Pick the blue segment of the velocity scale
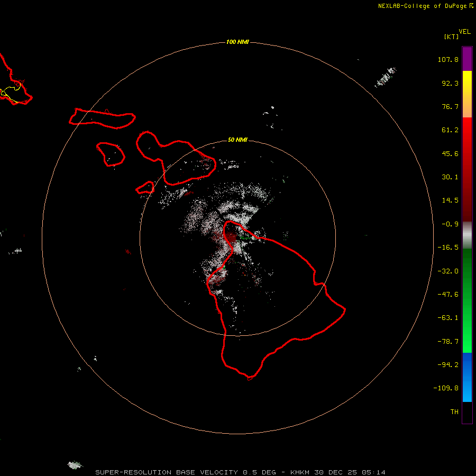476x476 pixels. tap(467, 377)
